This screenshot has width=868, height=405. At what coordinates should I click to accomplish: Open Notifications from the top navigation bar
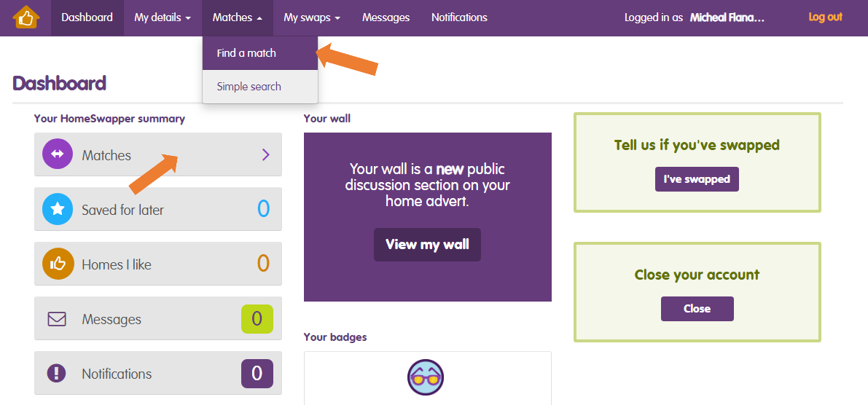tap(459, 17)
